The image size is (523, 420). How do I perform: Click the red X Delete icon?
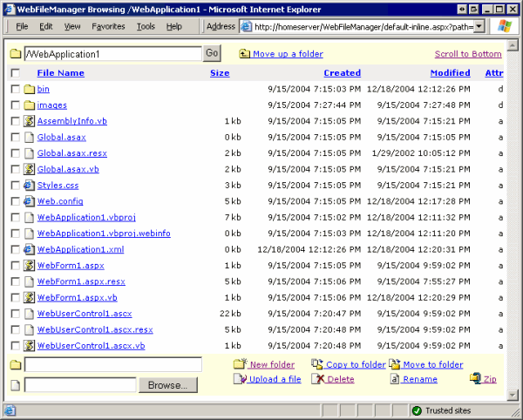tap(318, 379)
